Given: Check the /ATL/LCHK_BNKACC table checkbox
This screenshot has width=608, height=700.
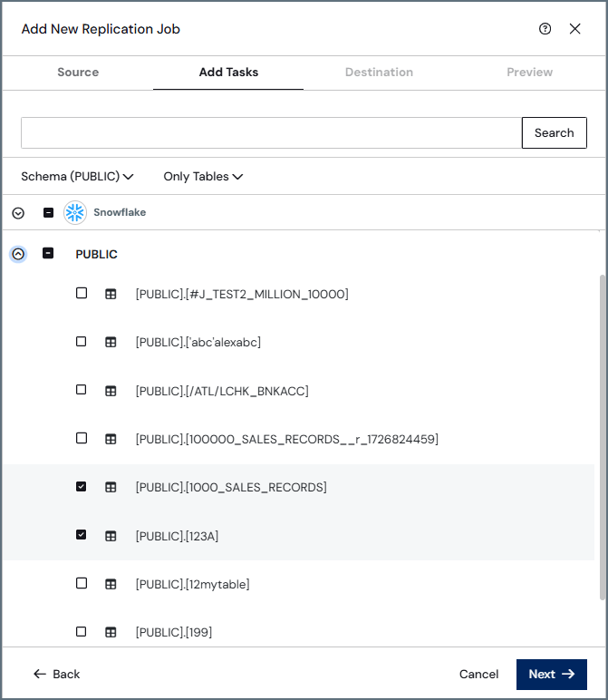Looking at the screenshot, I should [82, 390].
